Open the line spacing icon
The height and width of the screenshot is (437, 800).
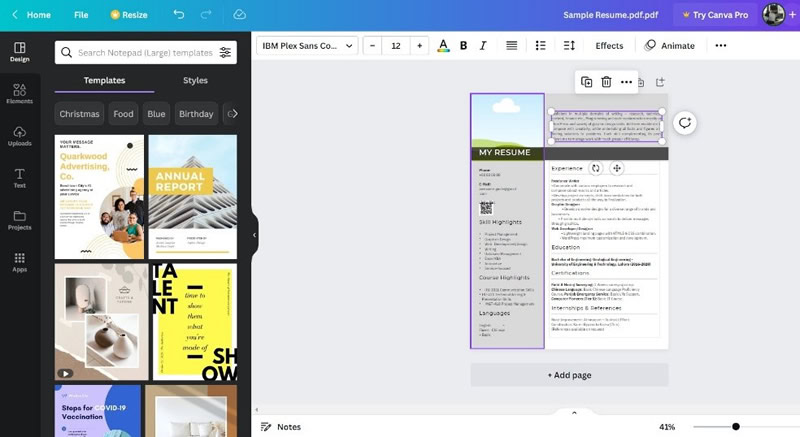coord(569,46)
